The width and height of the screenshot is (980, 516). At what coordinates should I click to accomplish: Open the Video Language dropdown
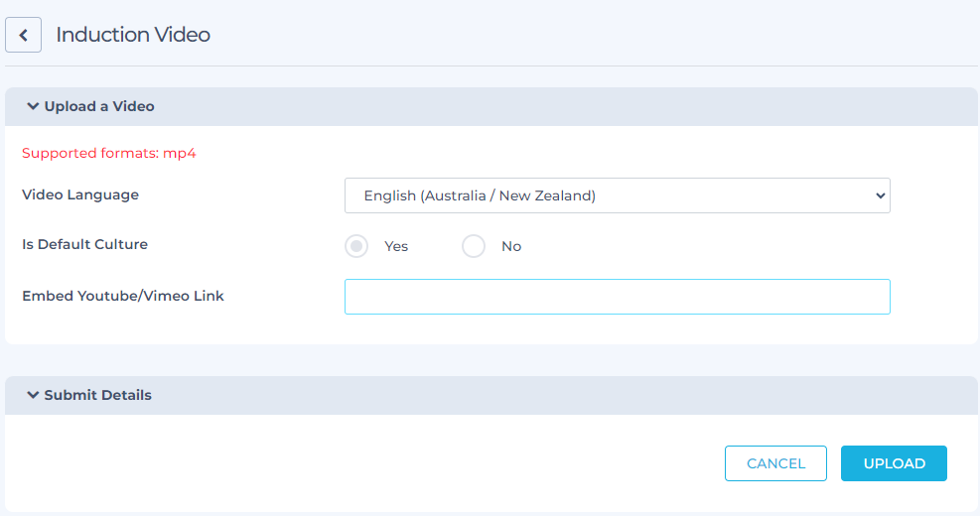click(617, 195)
